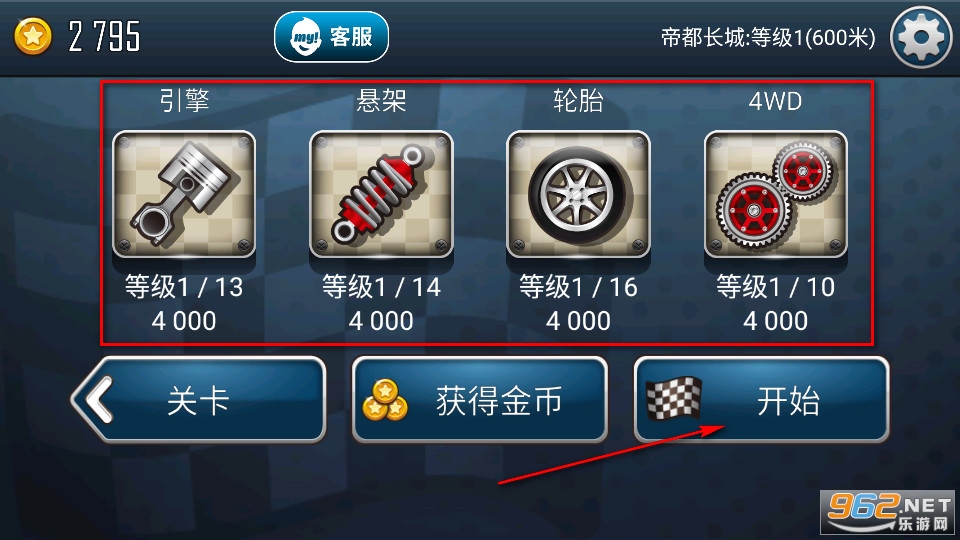Contact support via 客服 button

click(x=331, y=37)
